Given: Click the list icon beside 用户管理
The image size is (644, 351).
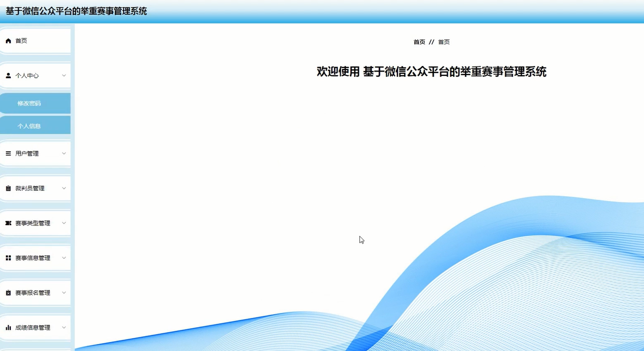Looking at the screenshot, I should pos(8,154).
